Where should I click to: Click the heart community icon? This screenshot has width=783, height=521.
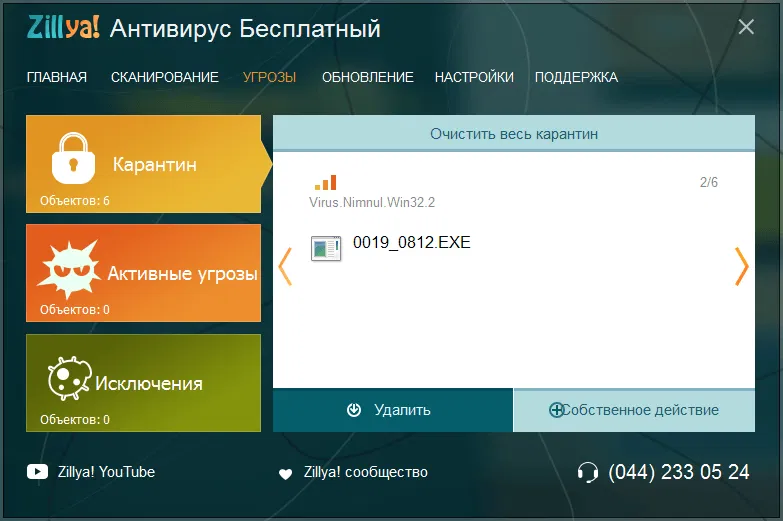click(285, 474)
